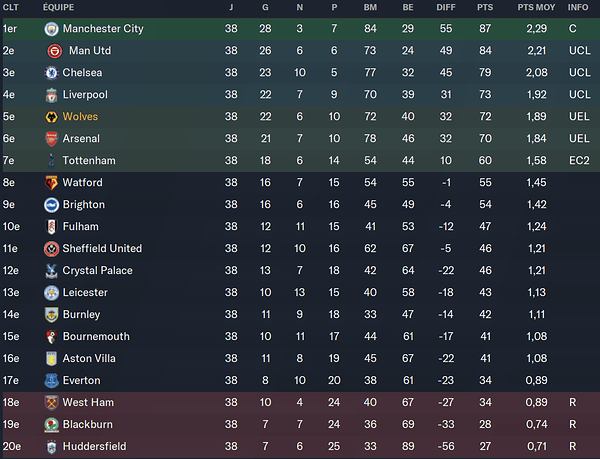Click the Tottenham club badge
Image resolution: width=600 pixels, height=459 pixels.
[51, 161]
